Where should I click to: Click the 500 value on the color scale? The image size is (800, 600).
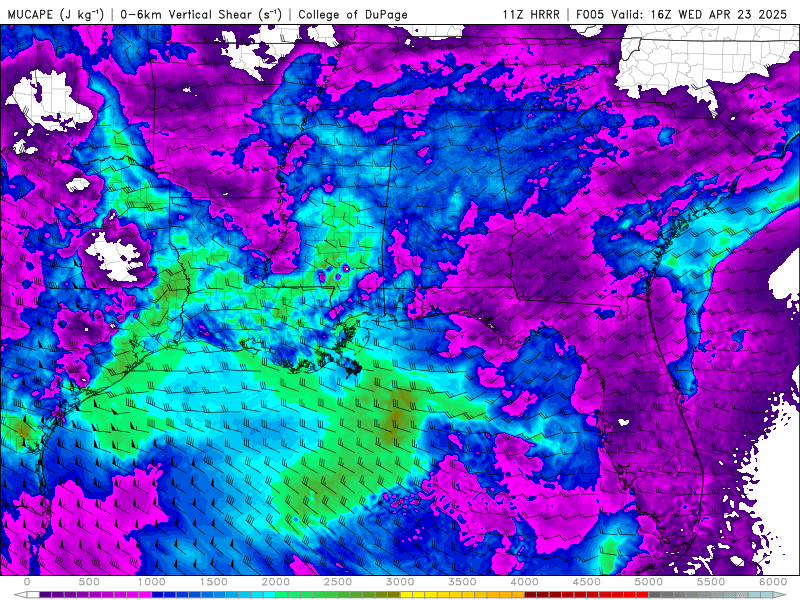(89, 582)
